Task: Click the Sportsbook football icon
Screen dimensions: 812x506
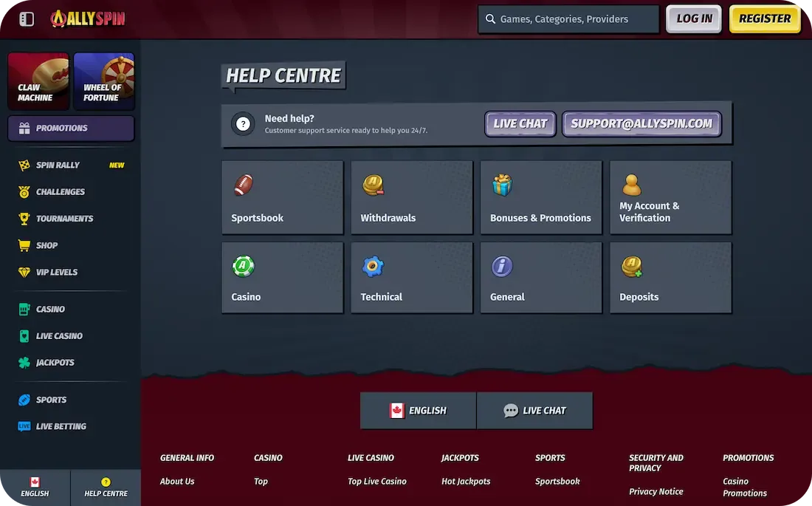Action: [244, 185]
